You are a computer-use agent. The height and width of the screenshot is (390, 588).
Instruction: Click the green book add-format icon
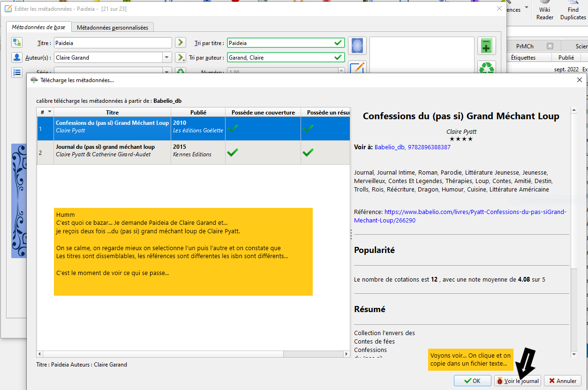487,46
